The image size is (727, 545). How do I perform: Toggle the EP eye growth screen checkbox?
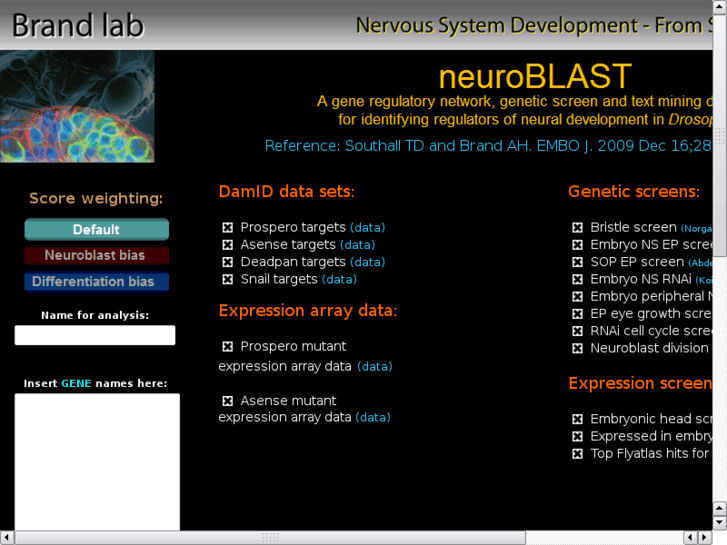pyautogui.click(x=577, y=314)
